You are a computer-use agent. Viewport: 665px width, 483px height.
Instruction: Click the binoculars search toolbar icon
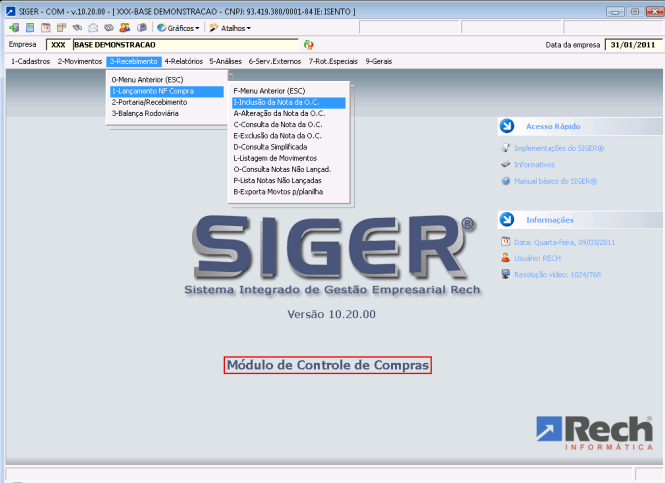(x=77, y=28)
